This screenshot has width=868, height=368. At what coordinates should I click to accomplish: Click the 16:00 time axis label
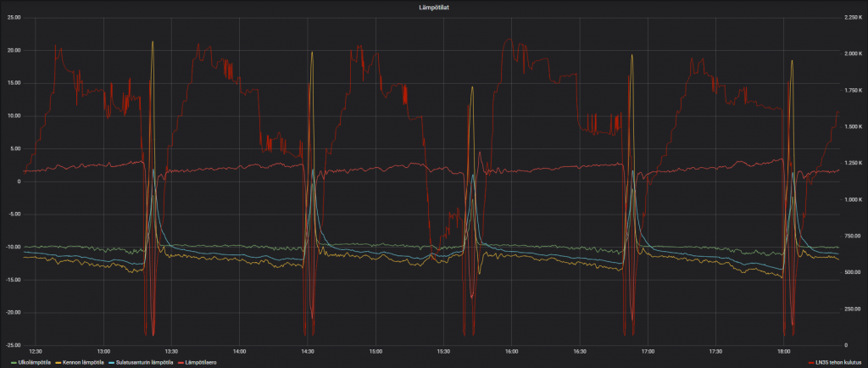[x=511, y=351]
